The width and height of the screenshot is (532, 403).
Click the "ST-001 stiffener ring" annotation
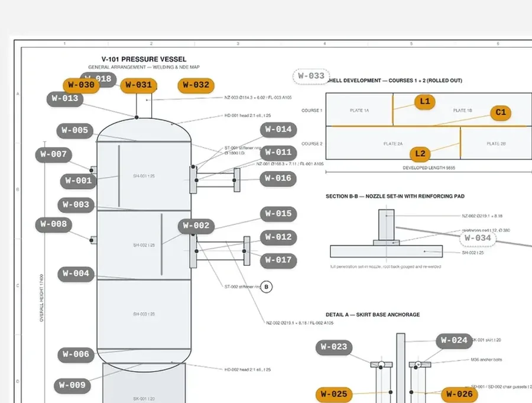click(x=243, y=148)
